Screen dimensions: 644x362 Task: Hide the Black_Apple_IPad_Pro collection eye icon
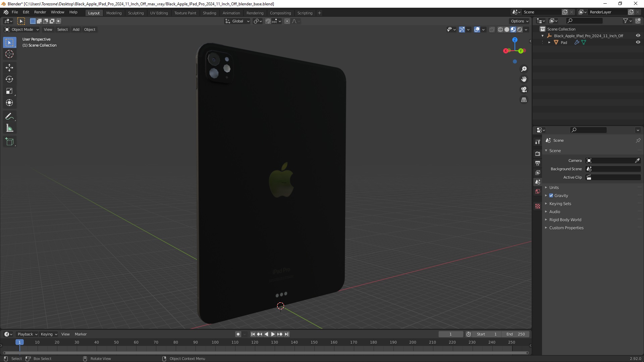638,36
